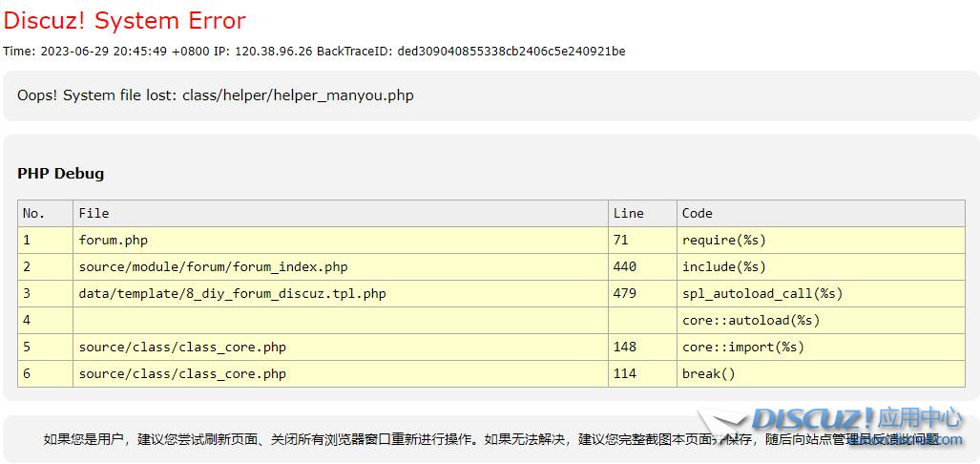Click the red Discuz! System Error heading

pos(125,21)
